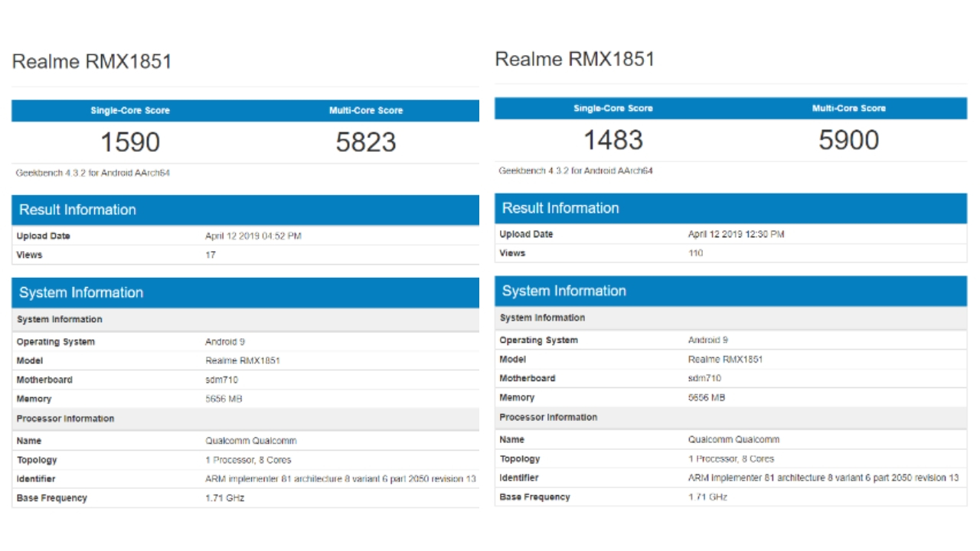Click Single-Core Score header in left panel
Viewport: 980px width, 551px height.
130,110
